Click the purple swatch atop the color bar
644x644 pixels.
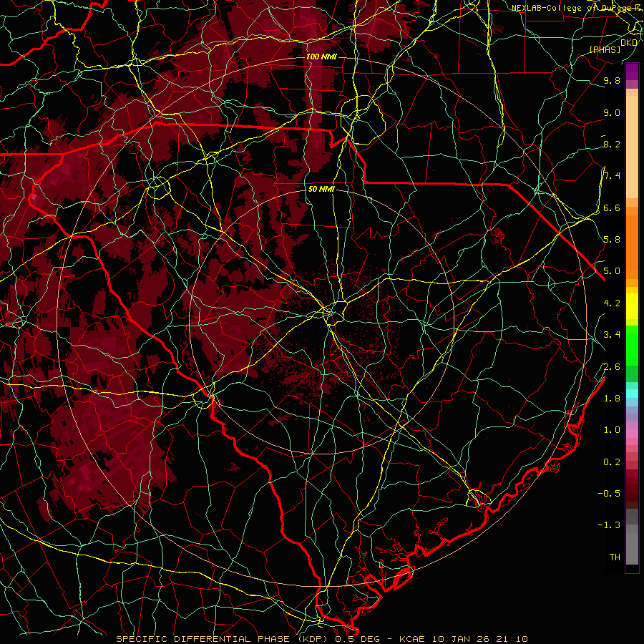click(632, 72)
